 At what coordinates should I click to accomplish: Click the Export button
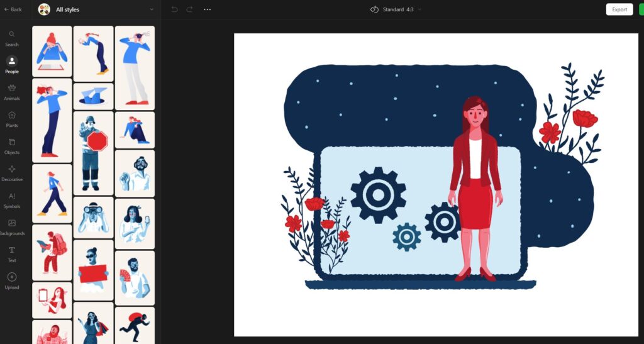tap(619, 9)
